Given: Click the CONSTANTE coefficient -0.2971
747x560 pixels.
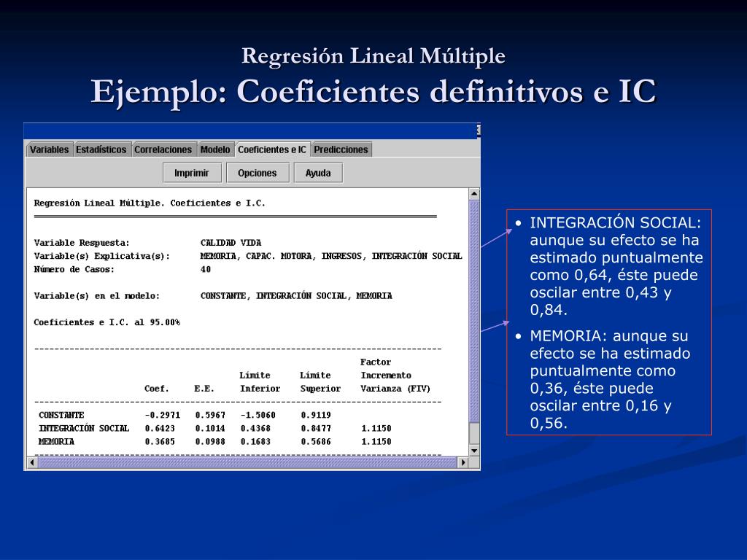Looking at the screenshot, I should click(x=162, y=415).
